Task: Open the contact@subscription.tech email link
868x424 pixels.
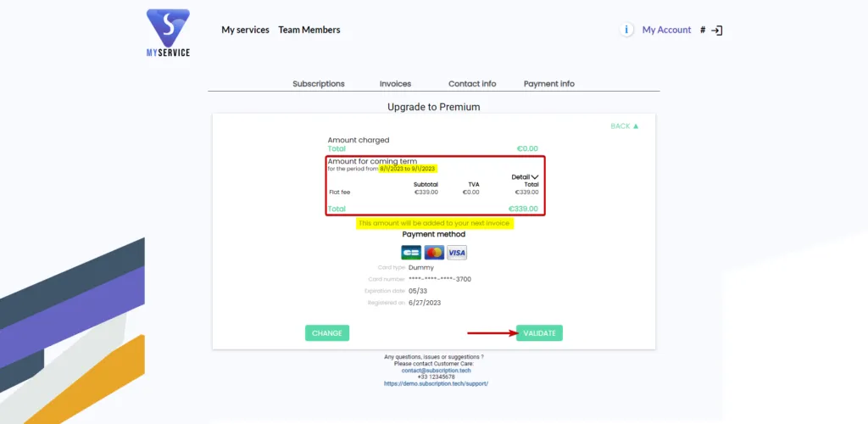Action: pos(437,371)
